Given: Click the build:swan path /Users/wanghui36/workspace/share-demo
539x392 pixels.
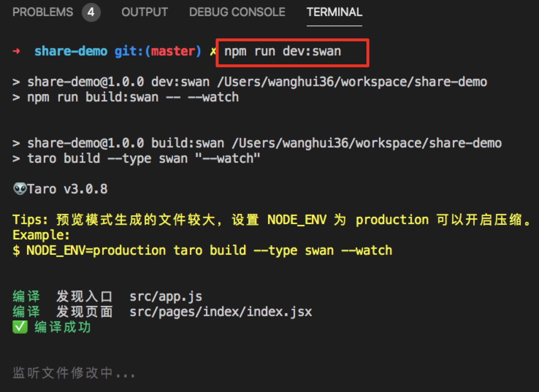Looking at the screenshot, I should (x=367, y=143).
